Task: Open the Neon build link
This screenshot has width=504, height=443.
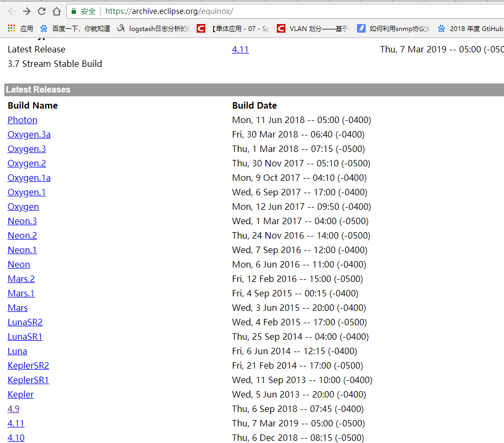Action: (x=19, y=264)
